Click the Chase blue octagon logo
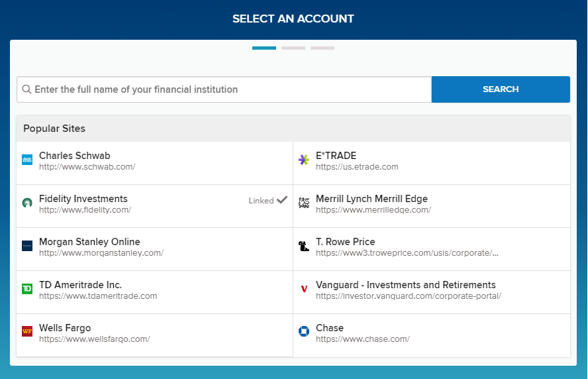588x379 pixels. click(x=304, y=331)
